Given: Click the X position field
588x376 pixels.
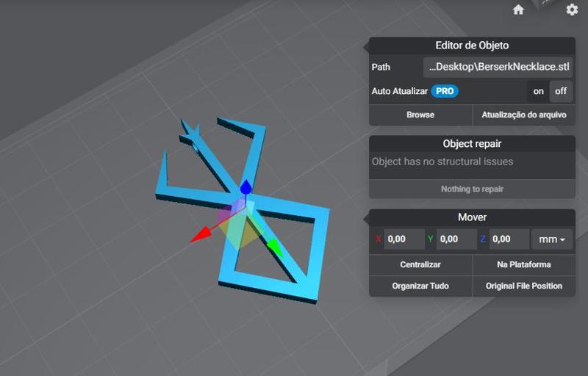Looking at the screenshot, I should click(404, 239).
